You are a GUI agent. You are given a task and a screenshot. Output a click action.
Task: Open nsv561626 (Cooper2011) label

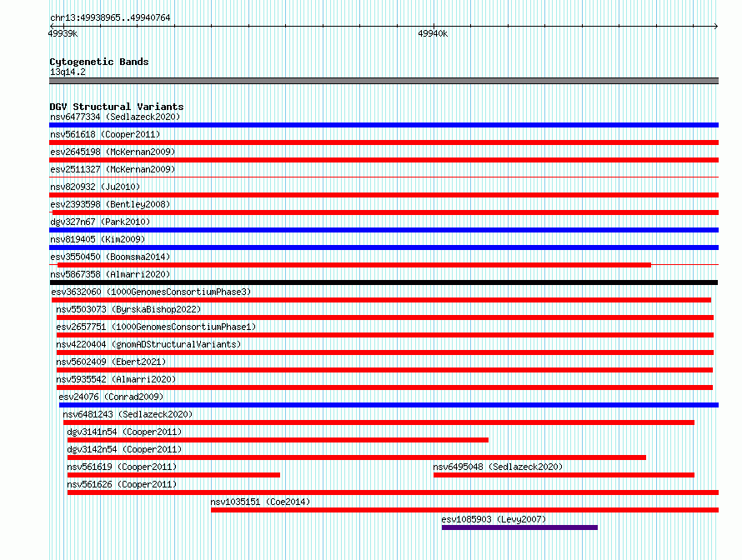coord(122,484)
